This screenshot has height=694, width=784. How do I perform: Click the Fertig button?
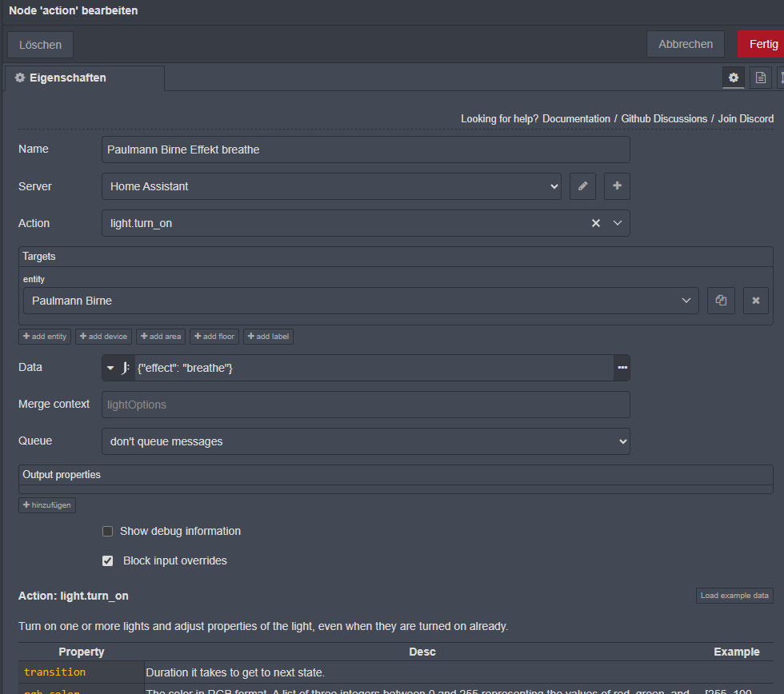point(762,44)
